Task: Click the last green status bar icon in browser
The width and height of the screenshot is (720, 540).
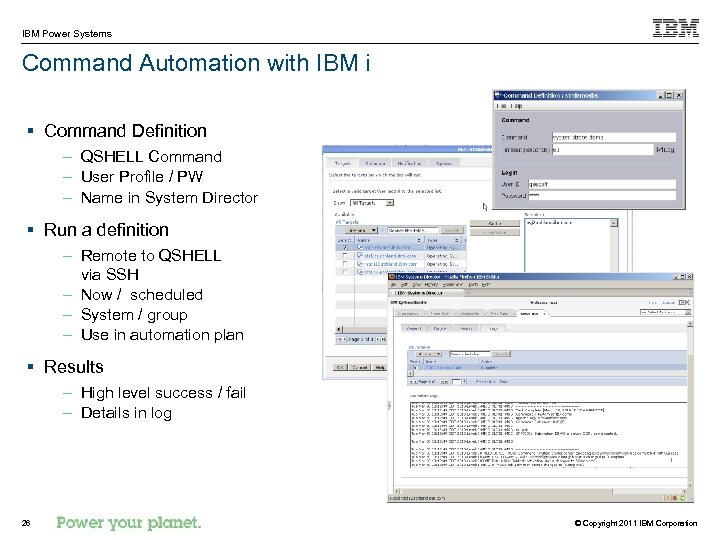Action: (x=683, y=498)
